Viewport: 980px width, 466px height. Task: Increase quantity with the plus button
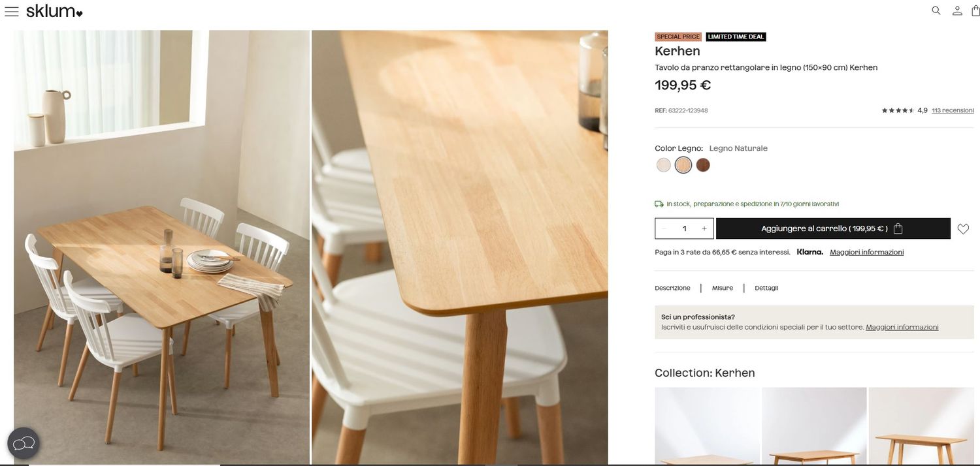click(704, 228)
